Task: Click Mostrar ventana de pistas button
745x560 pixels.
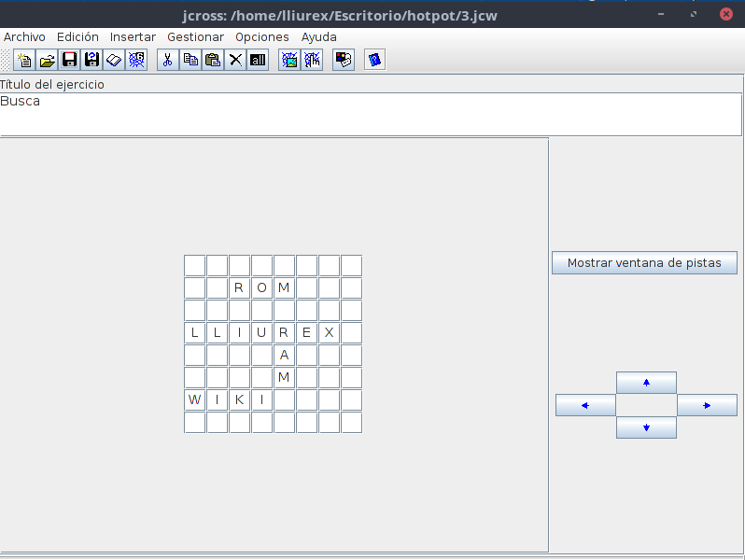Action: [x=644, y=263]
